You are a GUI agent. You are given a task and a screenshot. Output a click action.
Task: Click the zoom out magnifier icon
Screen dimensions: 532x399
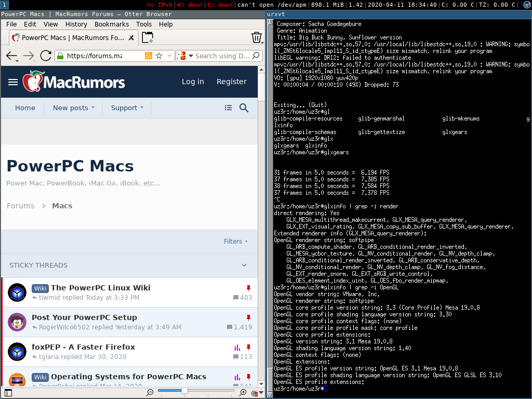click(x=150, y=393)
